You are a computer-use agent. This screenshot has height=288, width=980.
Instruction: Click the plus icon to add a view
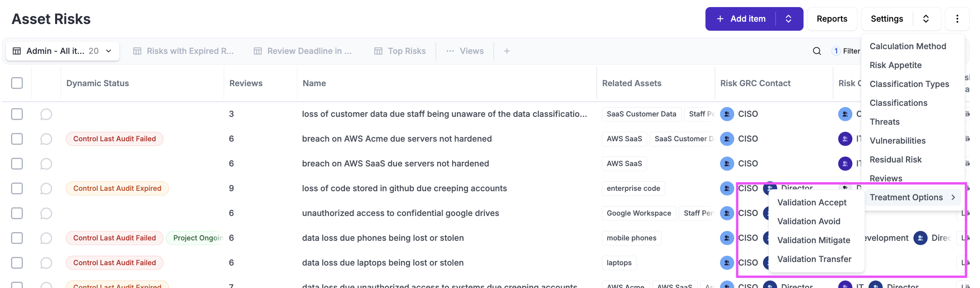coord(507,51)
